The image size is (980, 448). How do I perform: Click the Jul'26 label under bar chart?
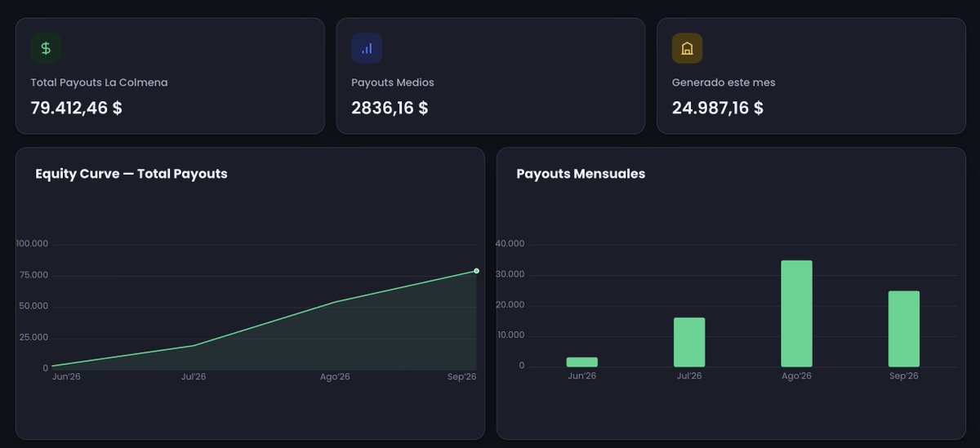click(689, 376)
